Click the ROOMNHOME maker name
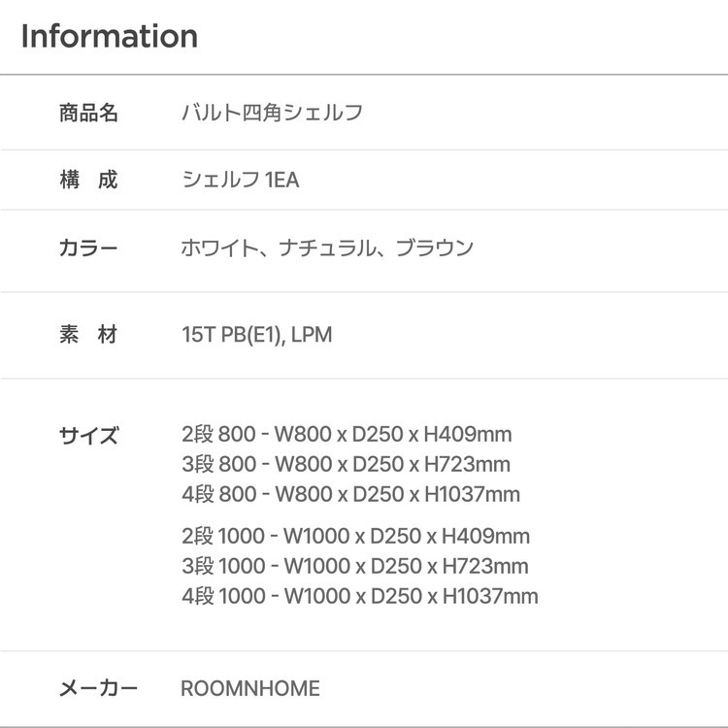This screenshot has width=728, height=728. (x=249, y=689)
